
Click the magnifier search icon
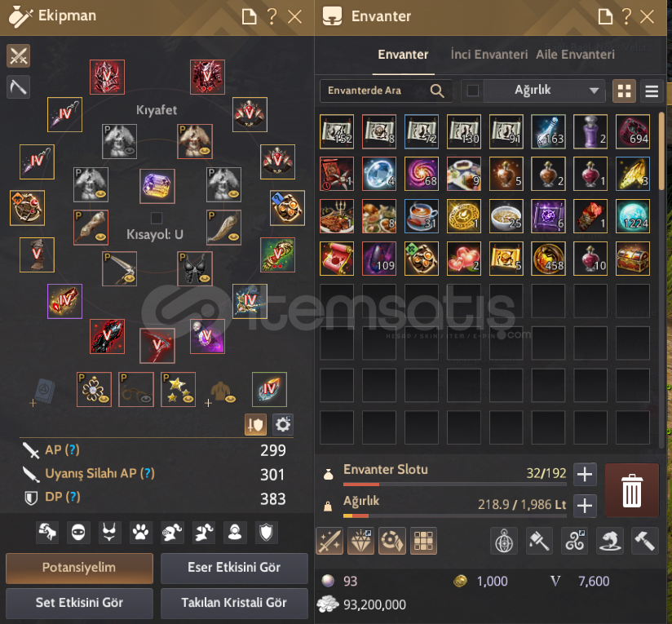[436, 91]
